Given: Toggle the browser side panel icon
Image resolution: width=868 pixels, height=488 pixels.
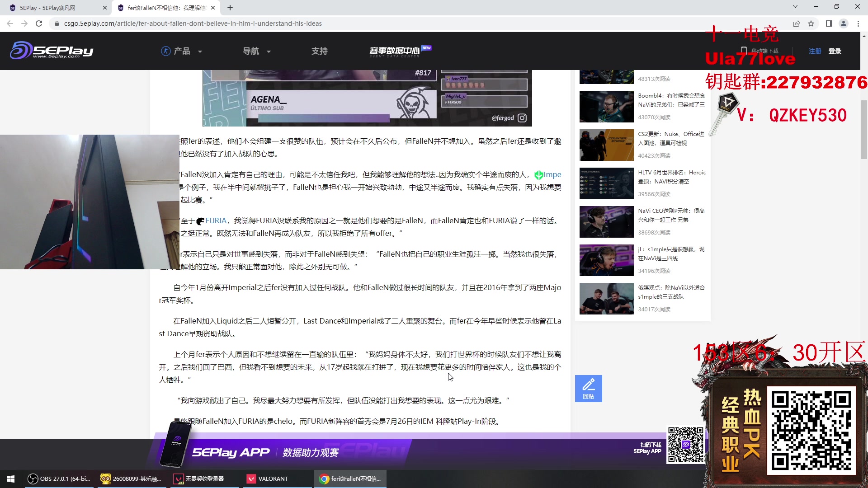Looking at the screenshot, I should tap(829, 23).
